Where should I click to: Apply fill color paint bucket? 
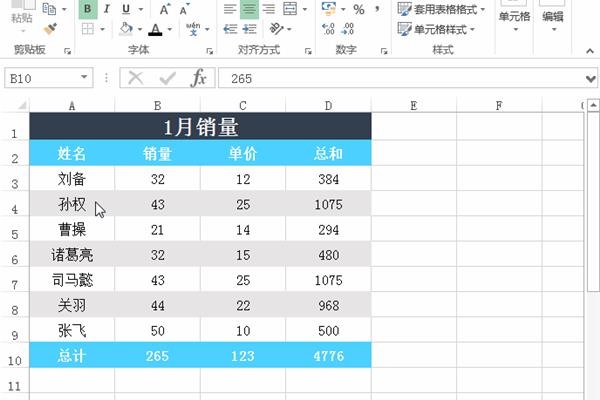pyautogui.click(x=126, y=29)
